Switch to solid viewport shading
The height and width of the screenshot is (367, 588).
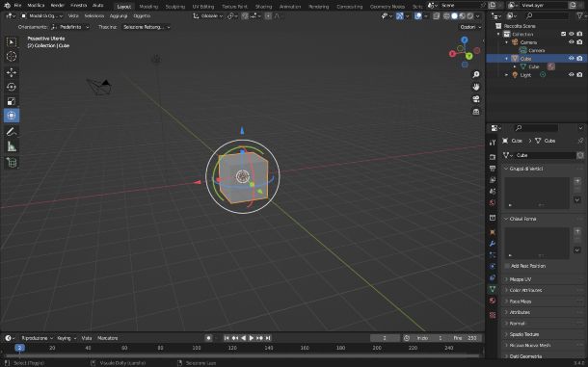(455, 16)
